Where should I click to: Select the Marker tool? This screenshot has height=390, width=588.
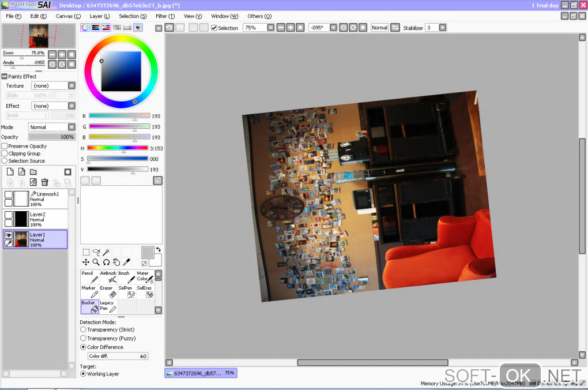click(89, 292)
